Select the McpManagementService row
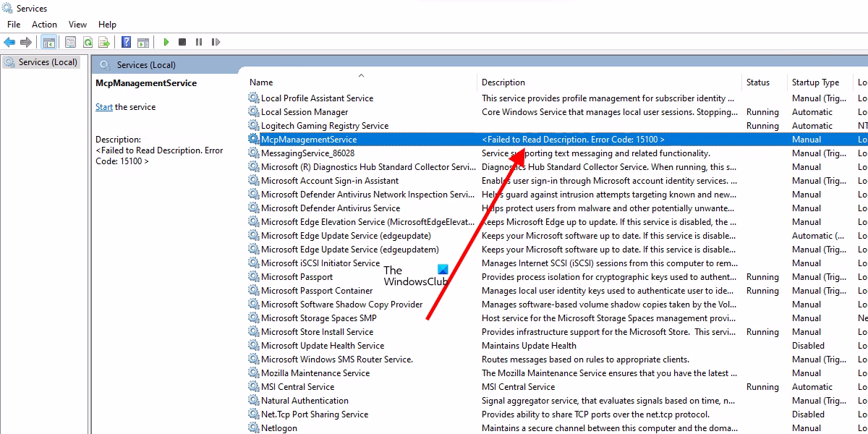Image resolution: width=868 pixels, height=434 pixels. tap(311, 139)
